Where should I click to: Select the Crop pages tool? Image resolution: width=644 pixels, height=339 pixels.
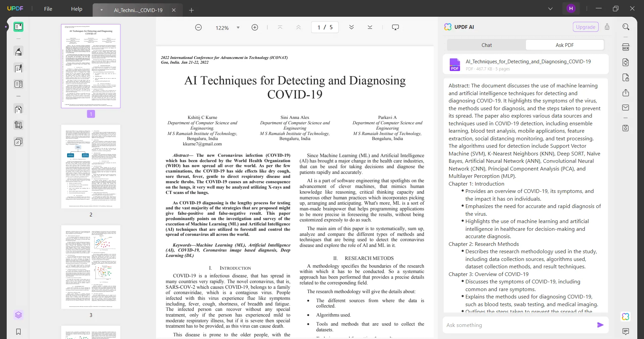(x=18, y=125)
